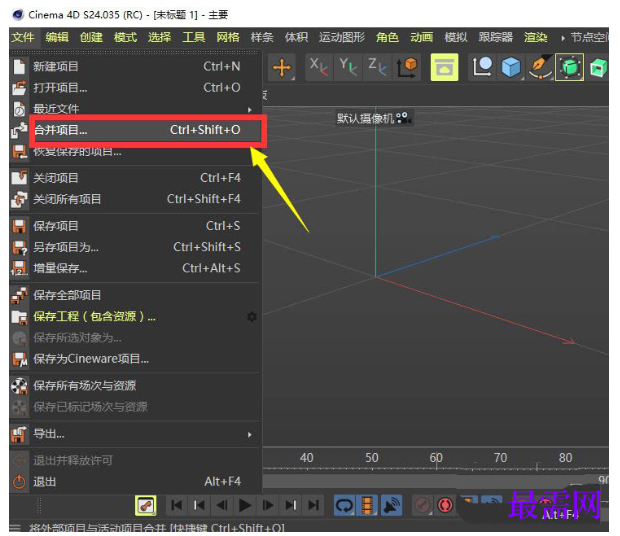Open the 渲染 menu
The width and height of the screenshot is (620, 536).
coord(536,38)
